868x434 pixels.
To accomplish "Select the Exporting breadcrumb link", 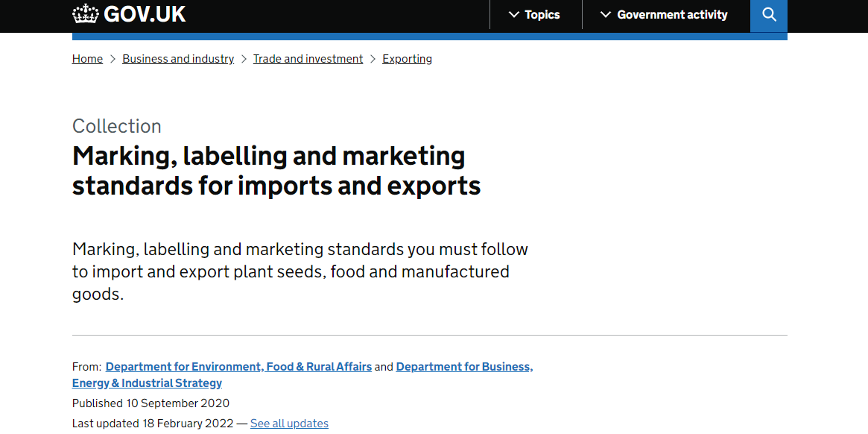I will (407, 59).
